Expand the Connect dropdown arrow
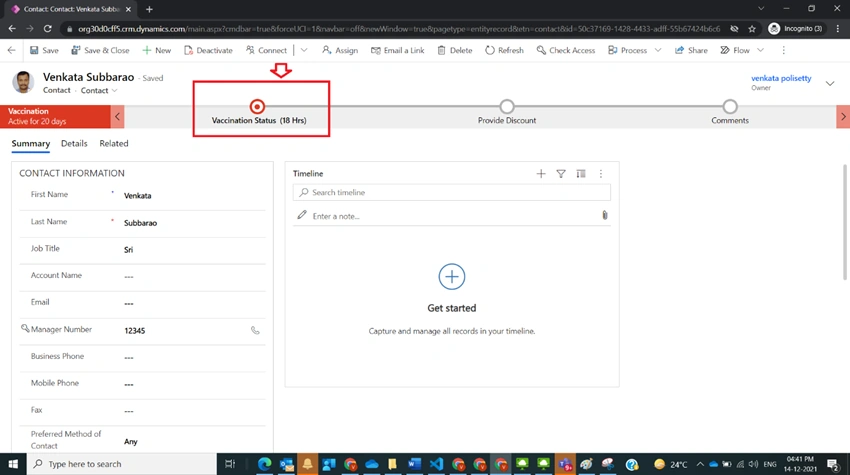The image size is (850, 475). point(304,50)
